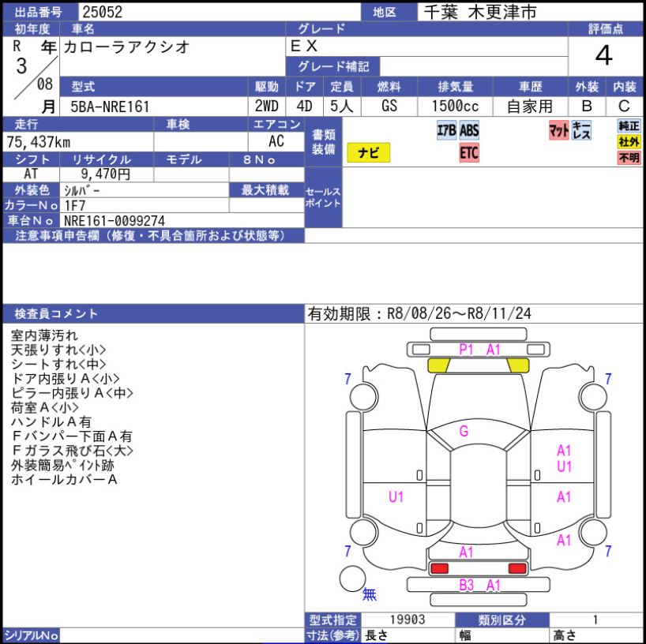
Task: Select the comment シートすれ<中>
Action: pos(58,365)
